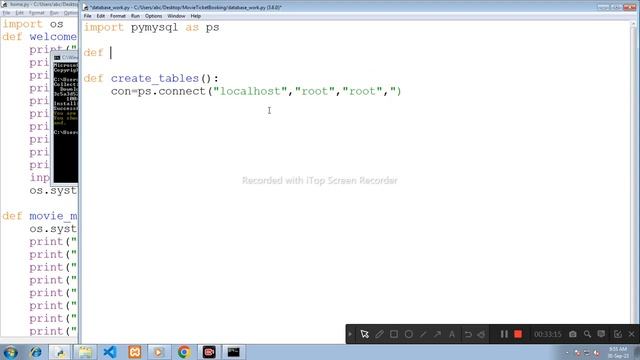Open the File menu in database_work.py window
Screen dimensions: 640x360
click(x=88, y=16)
